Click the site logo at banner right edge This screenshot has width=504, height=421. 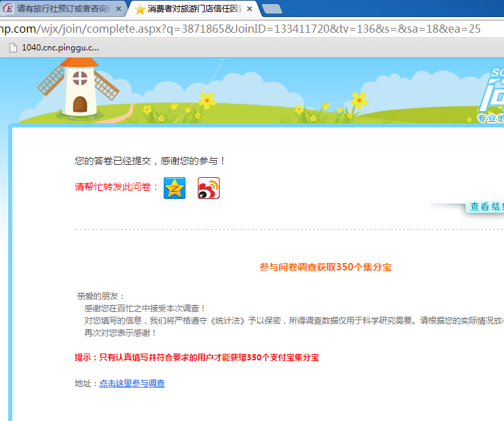pos(491,95)
